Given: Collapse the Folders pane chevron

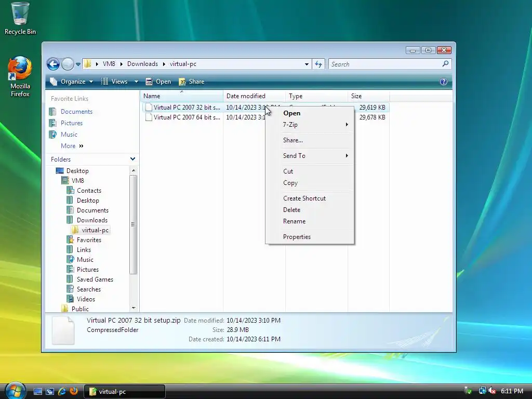Looking at the screenshot, I should click(x=132, y=159).
